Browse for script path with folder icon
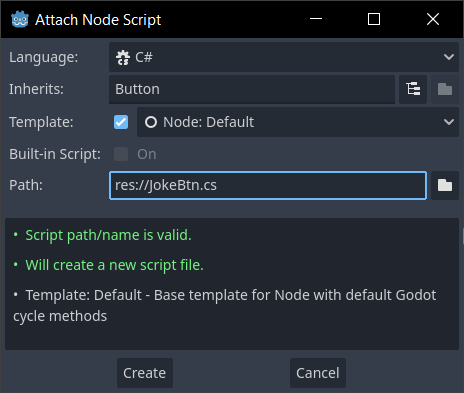The height and width of the screenshot is (393, 464). (445, 185)
